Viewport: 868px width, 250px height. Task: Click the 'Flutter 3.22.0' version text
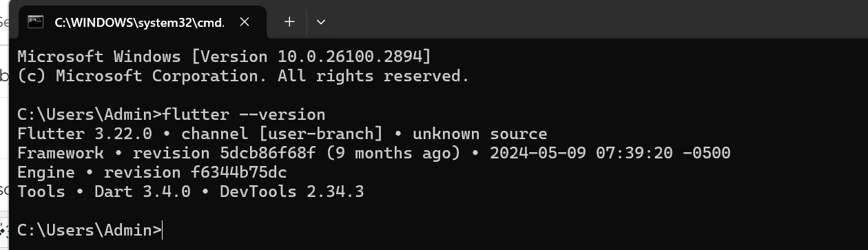[x=84, y=134]
